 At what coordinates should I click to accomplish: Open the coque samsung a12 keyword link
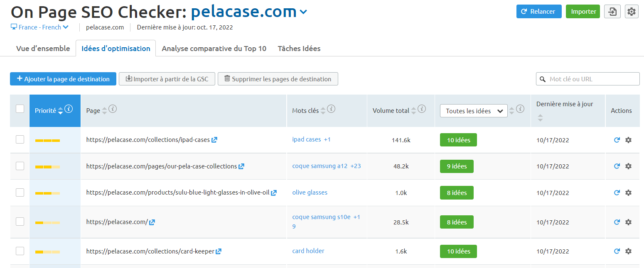320,166
